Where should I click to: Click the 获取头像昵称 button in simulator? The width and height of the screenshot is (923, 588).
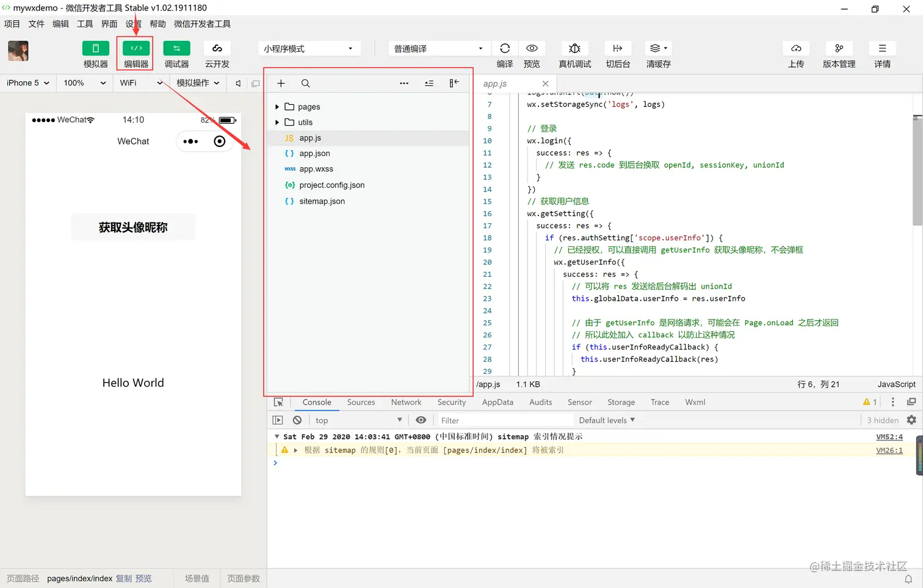click(133, 228)
